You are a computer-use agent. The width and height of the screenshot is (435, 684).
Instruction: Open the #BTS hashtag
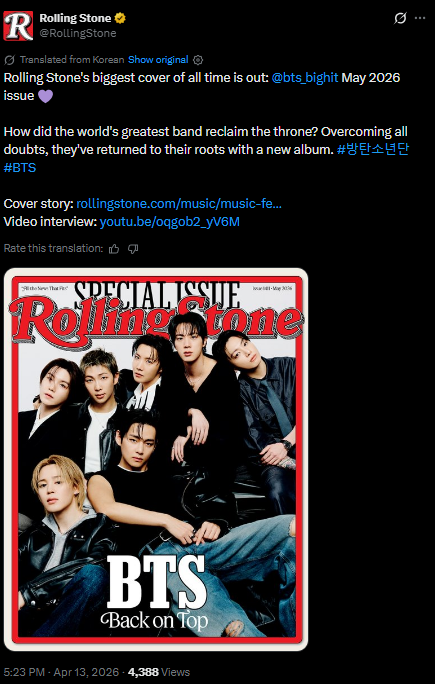tap(20, 168)
